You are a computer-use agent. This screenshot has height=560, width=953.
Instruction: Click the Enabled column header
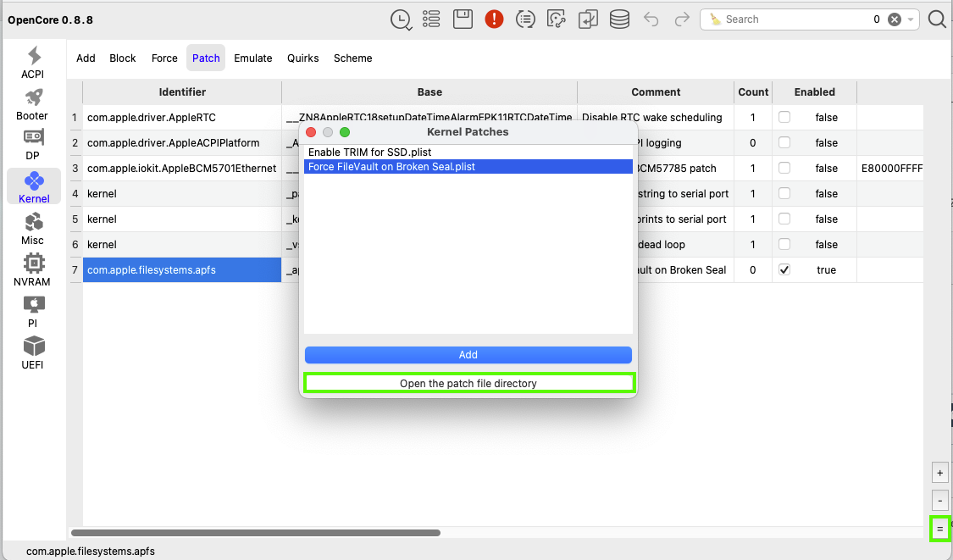pos(814,91)
